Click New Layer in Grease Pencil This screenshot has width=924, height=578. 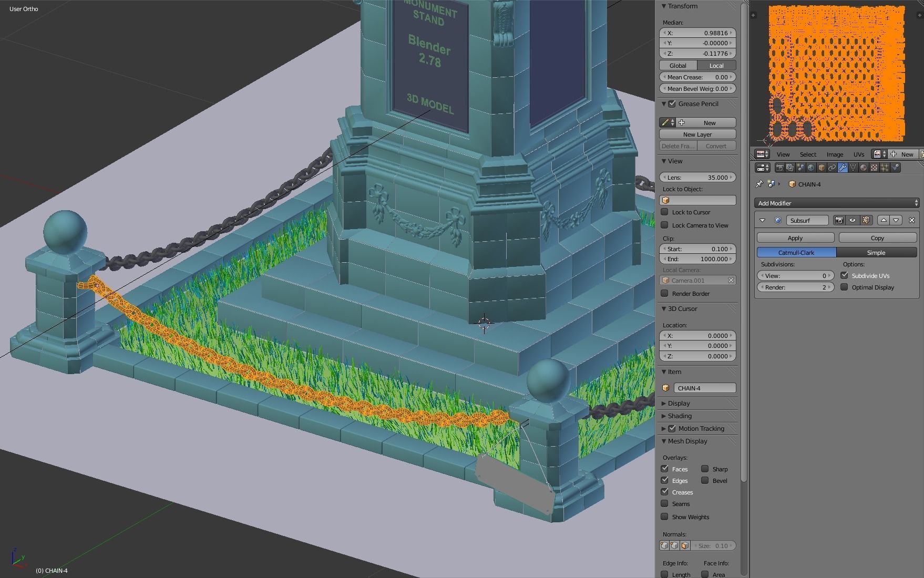pyautogui.click(x=697, y=134)
